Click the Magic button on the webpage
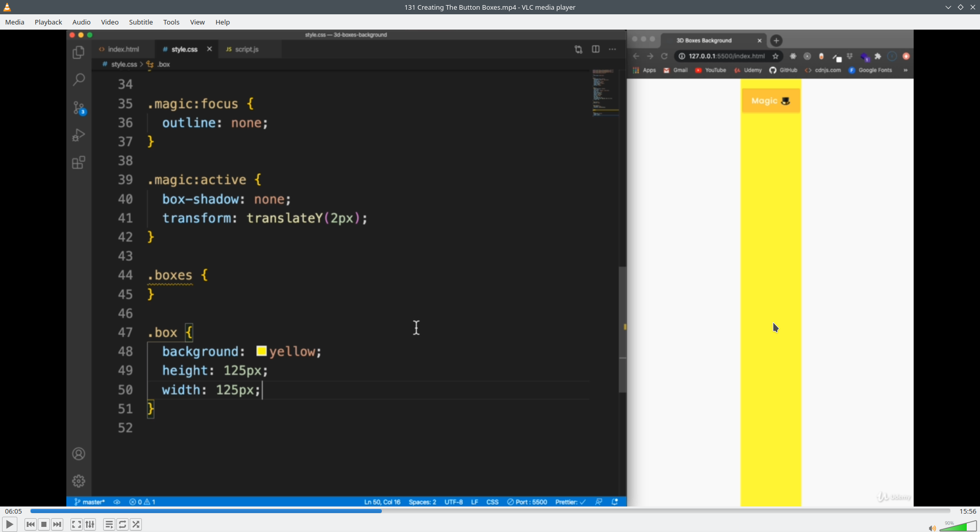Screen dimensions: 980x532 771,101
